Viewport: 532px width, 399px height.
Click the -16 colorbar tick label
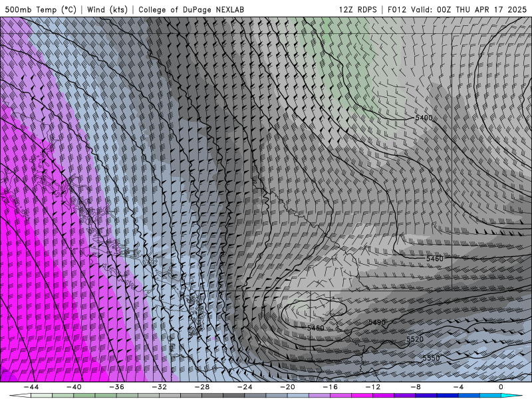pyautogui.click(x=330, y=387)
